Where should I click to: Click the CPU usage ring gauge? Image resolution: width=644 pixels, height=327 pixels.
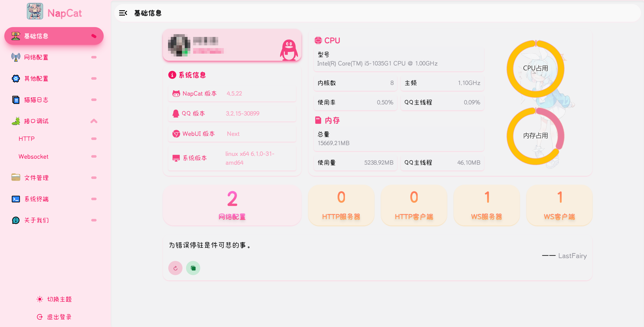click(x=536, y=69)
